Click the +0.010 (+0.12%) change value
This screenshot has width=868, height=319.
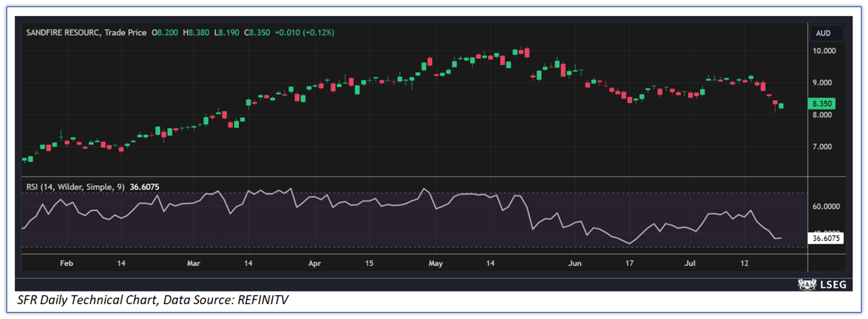tap(304, 33)
